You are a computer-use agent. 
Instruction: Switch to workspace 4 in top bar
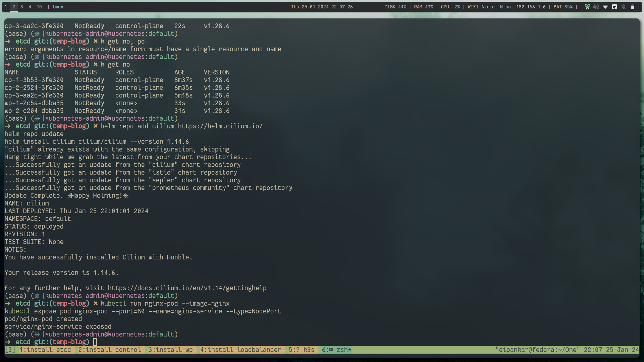pos(30,7)
